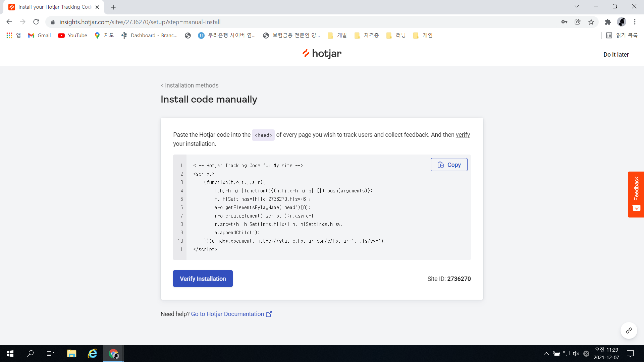This screenshot has height=362, width=644.
Task: Show hidden system tray icons
Action: [x=546, y=354]
